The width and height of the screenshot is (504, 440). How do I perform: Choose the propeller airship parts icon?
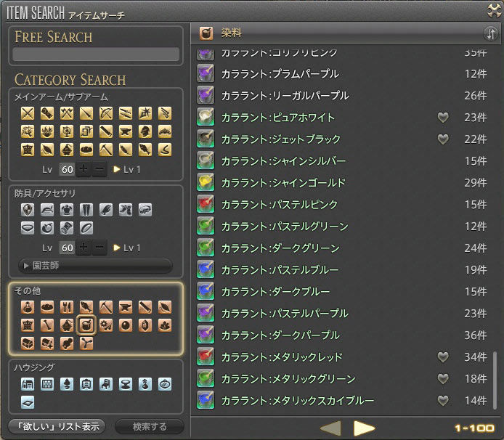click(x=86, y=343)
